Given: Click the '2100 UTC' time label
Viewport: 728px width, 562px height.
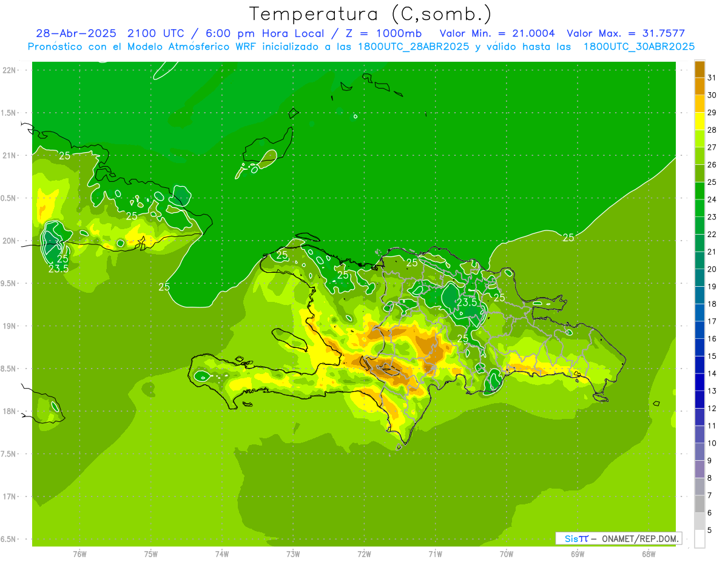Looking at the screenshot, I should point(157,33).
